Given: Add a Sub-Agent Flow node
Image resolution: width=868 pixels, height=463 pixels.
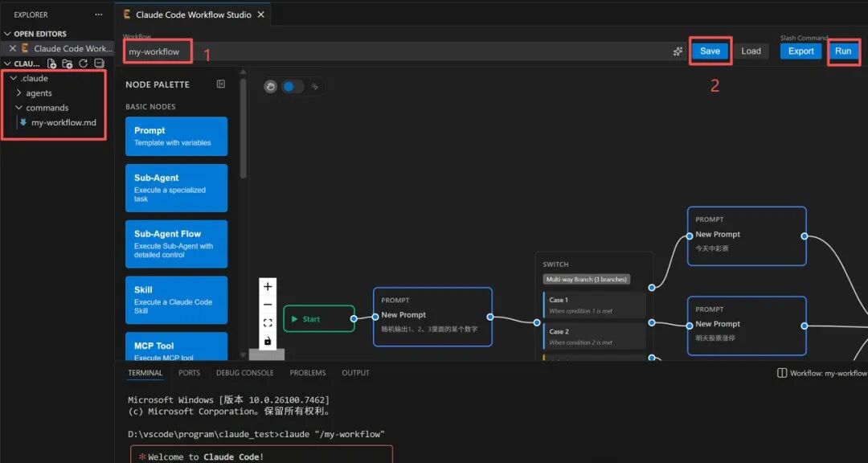Looking at the screenshot, I should point(177,244).
